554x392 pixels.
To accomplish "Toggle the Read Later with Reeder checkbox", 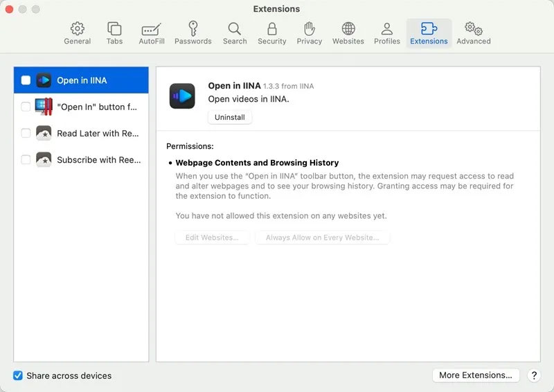I will pyautogui.click(x=26, y=133).
